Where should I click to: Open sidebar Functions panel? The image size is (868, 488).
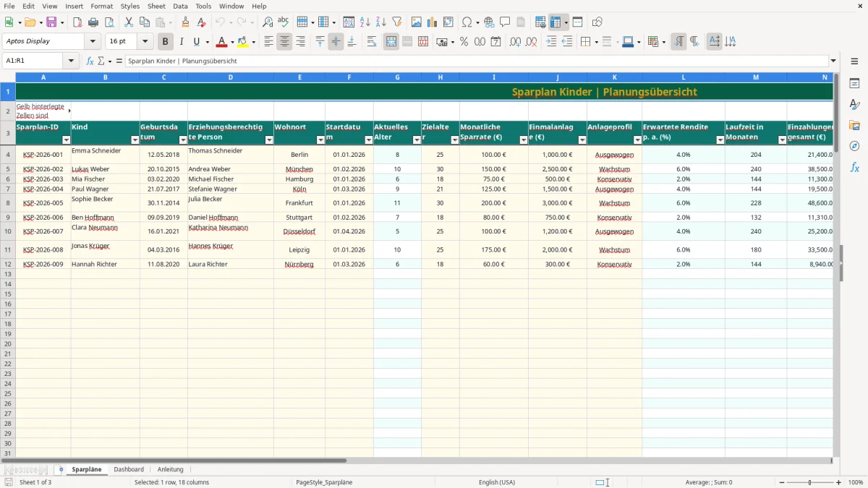click(x=854, y=167)
